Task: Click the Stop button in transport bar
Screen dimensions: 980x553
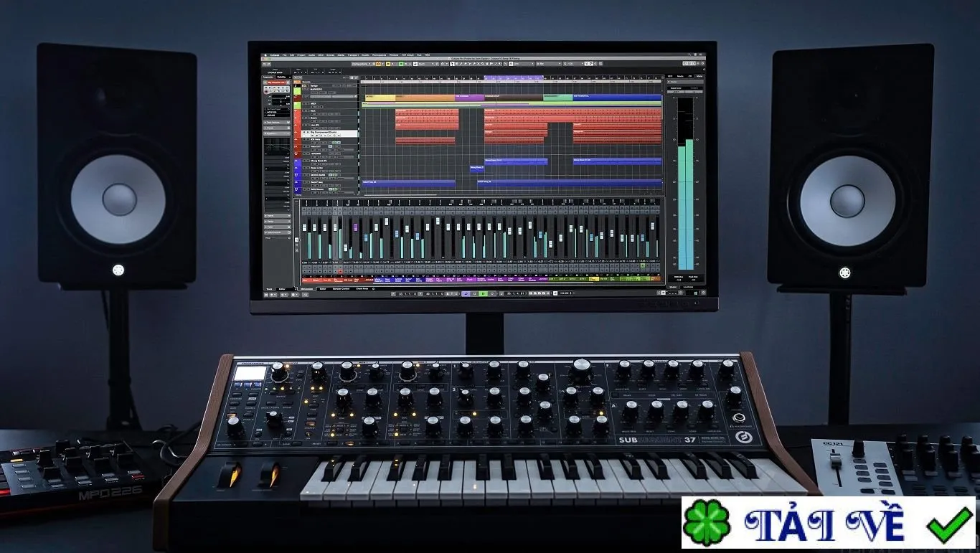Action: [x=476, y=293]
